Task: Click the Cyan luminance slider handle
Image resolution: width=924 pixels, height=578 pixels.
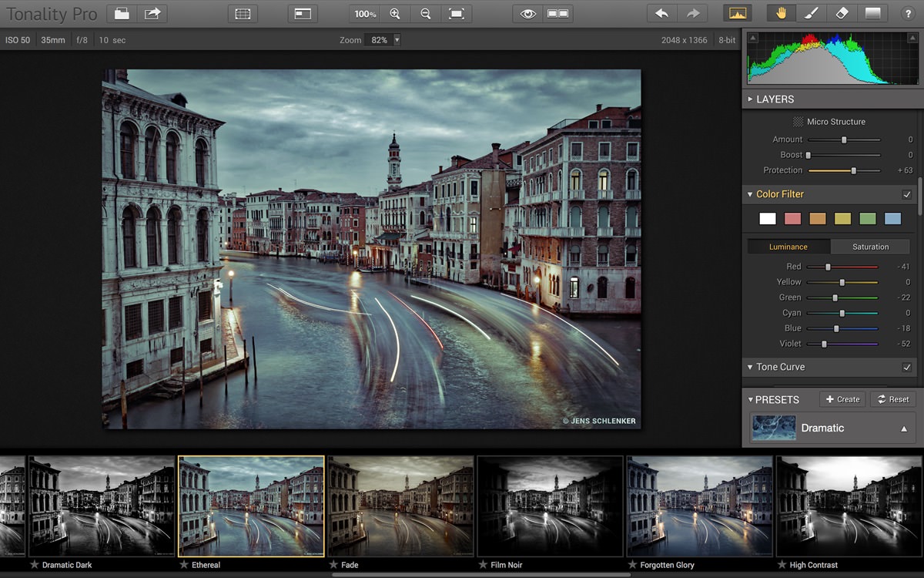Action: coord(842,313)
